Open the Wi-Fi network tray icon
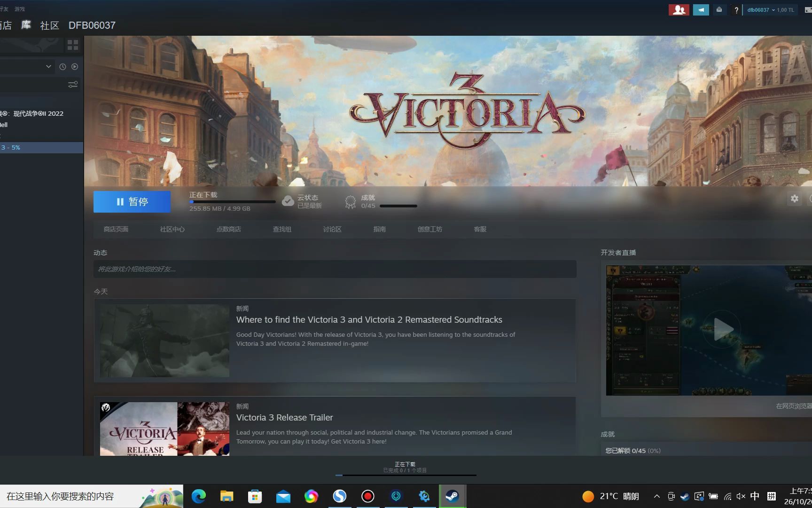The width and height of the screenshot is (812, 508). point(727,496)
